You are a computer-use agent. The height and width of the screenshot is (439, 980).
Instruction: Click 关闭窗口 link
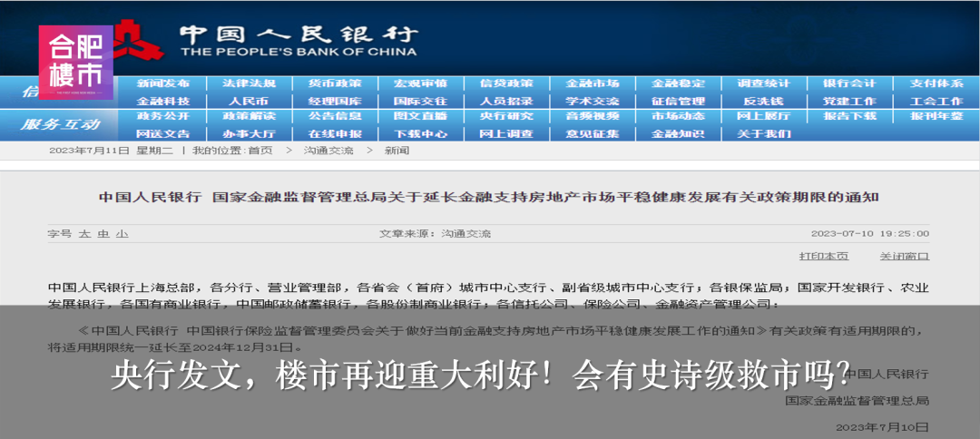[x=905, y=256]
